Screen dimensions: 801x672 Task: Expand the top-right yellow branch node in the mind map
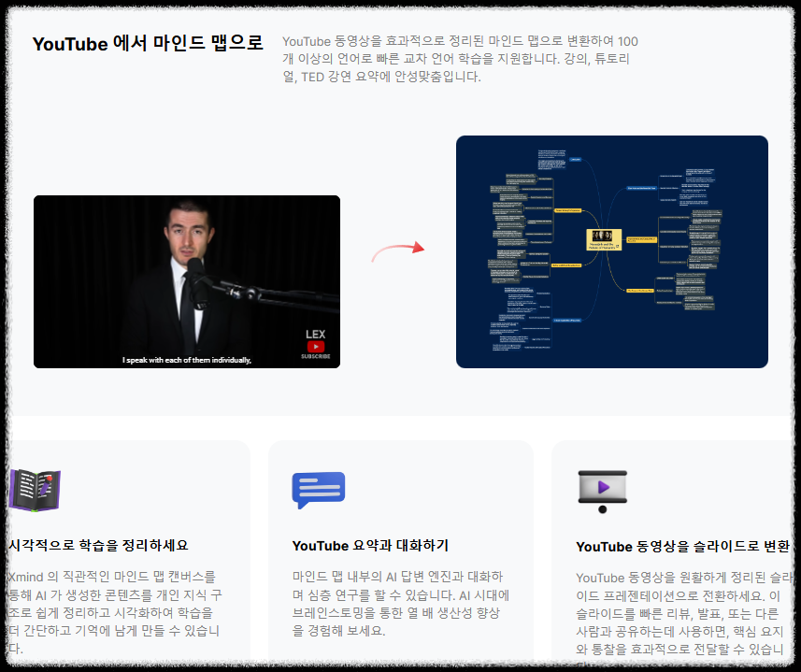tap(641, 239)
